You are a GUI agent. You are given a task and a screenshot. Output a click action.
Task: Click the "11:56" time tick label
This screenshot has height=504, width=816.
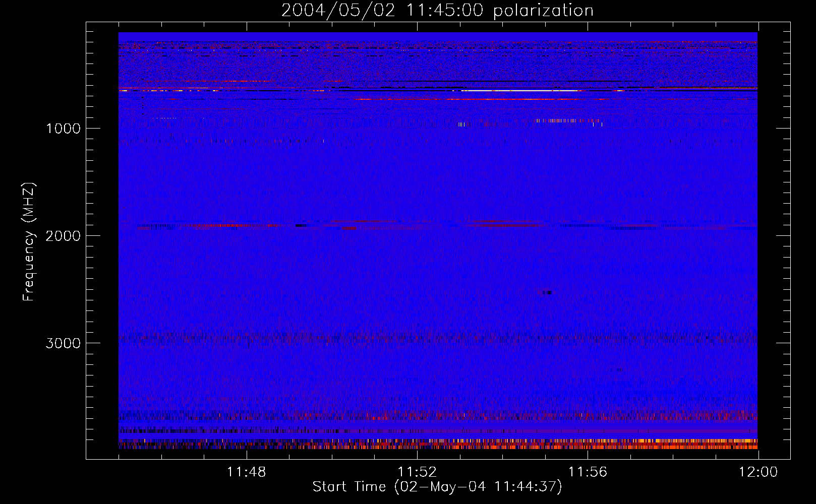588,472
